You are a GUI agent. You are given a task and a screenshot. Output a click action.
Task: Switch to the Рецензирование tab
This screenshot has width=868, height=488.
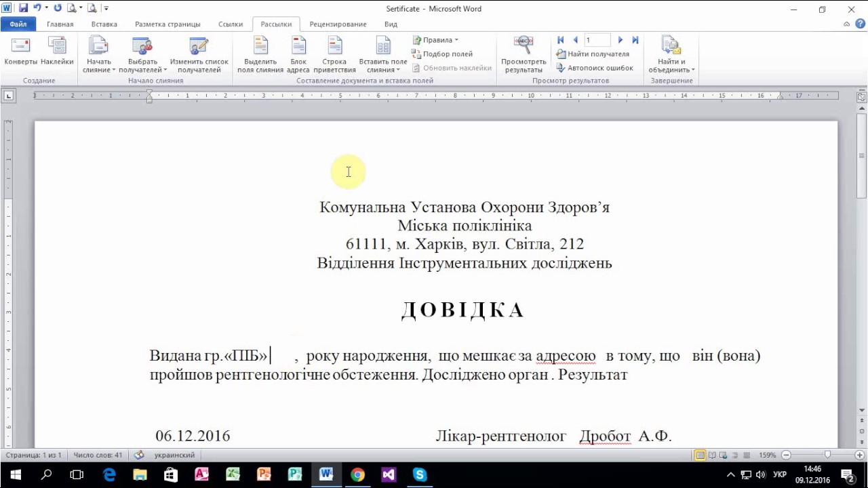click(x=338, y=24)
